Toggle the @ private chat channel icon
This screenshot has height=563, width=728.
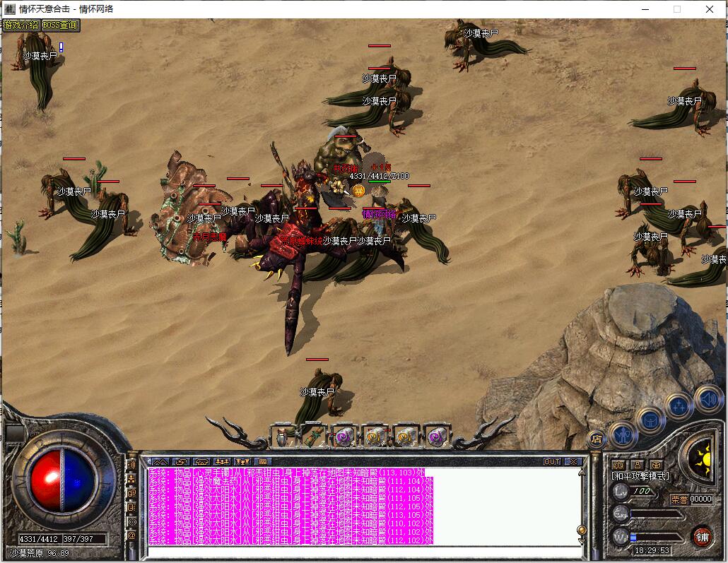(132, 535)
